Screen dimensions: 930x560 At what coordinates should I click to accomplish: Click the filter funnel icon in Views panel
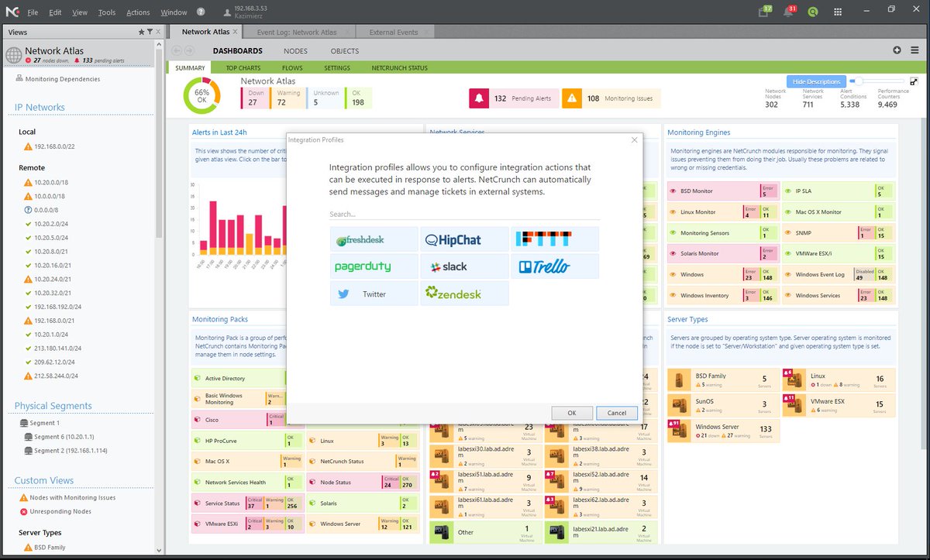[x=149, y=32]
